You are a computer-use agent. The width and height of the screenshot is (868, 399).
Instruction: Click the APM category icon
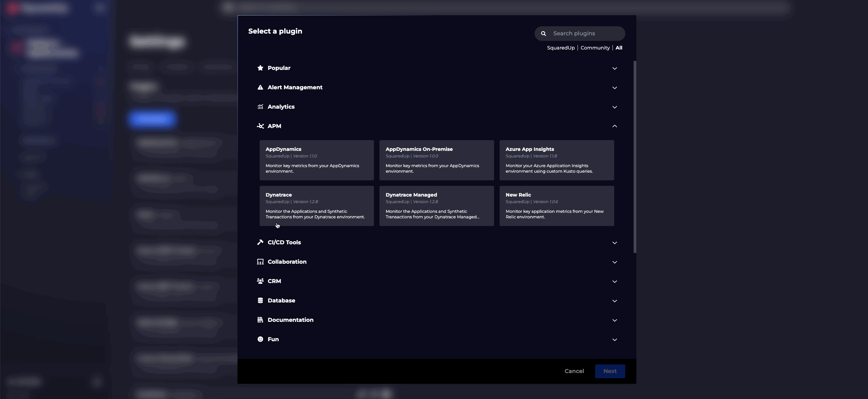(x=260, y=126)
